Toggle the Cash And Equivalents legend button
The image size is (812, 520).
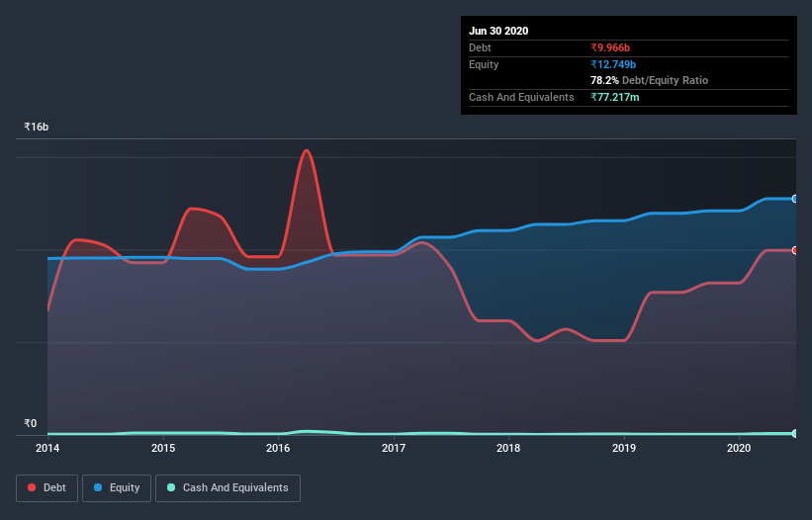point(227,488)
